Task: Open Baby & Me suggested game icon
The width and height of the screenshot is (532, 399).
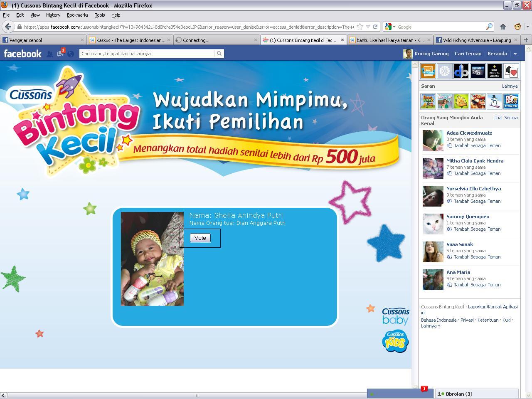Action: coord(445,101)
